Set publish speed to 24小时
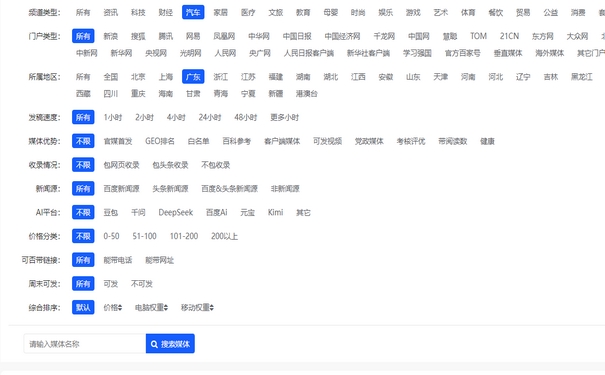The height and width of the screenshot is (375, 605). [210, 117]
